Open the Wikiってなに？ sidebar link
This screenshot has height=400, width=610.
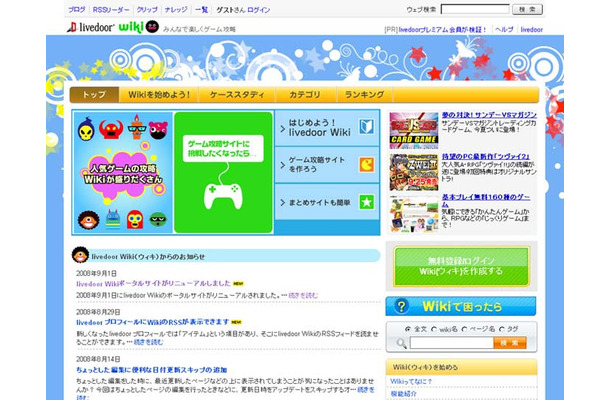coord(411,382)
